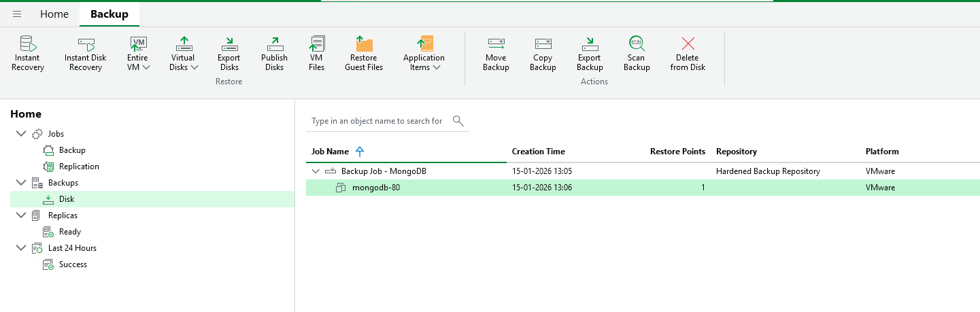
Task: Collapse the Jobs tree node
Action: (x=20, y=134)
